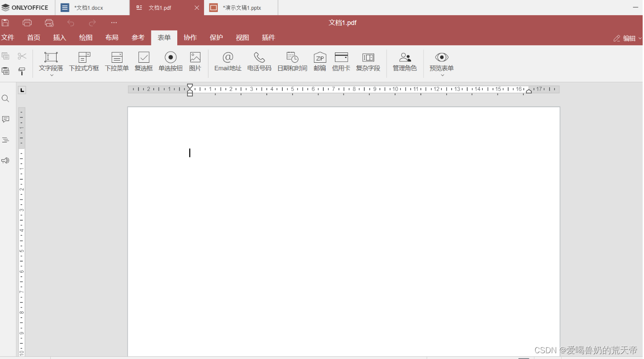Switch to the 保护 tab
Screen dimensions: 644x359
(216, 38)
